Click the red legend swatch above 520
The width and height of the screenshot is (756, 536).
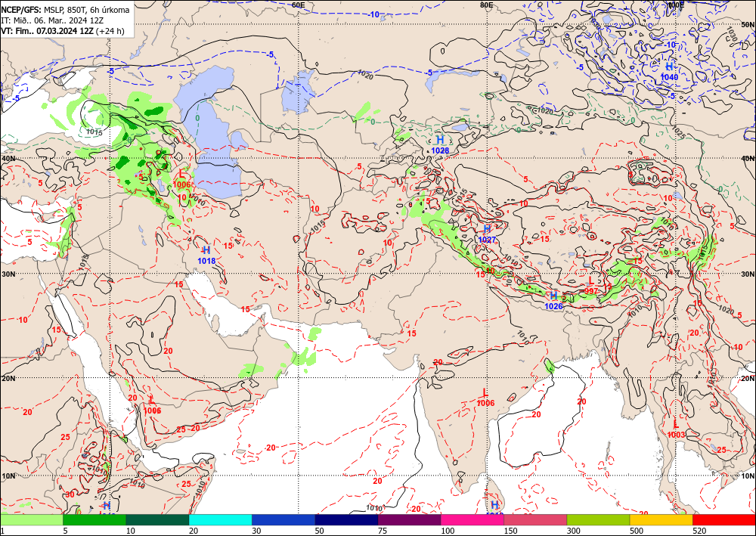coord(724,519)
